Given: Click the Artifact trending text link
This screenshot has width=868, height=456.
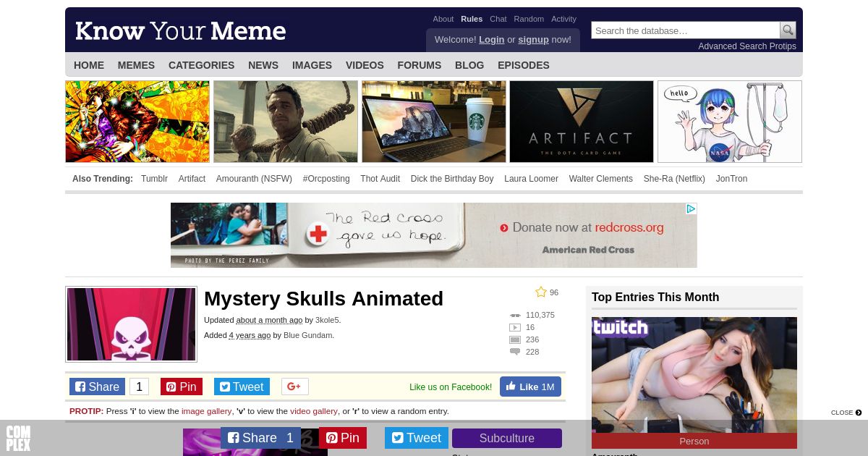Looking at the screenshot, I should [x=192, y=179].
